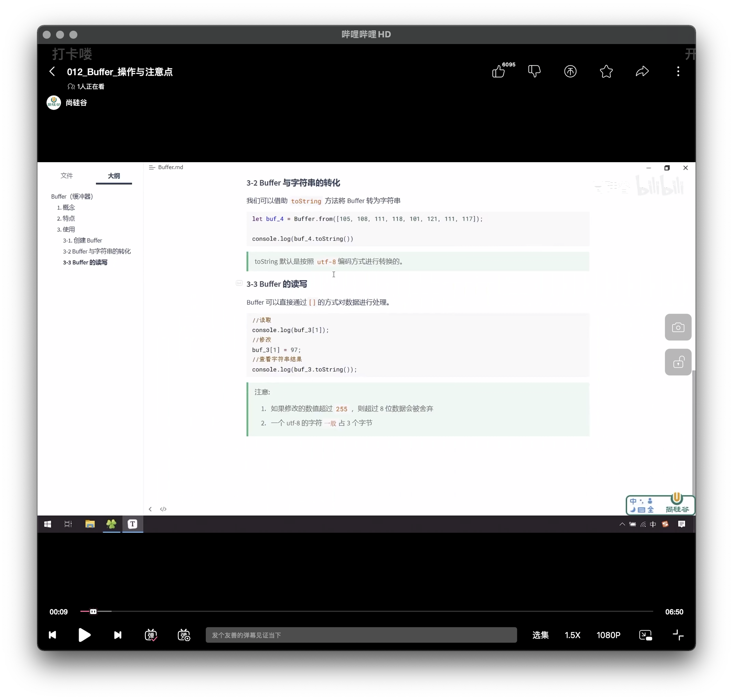Favorite the video with star icon
This screenshot has width=733, height=700.
[606, 71]
